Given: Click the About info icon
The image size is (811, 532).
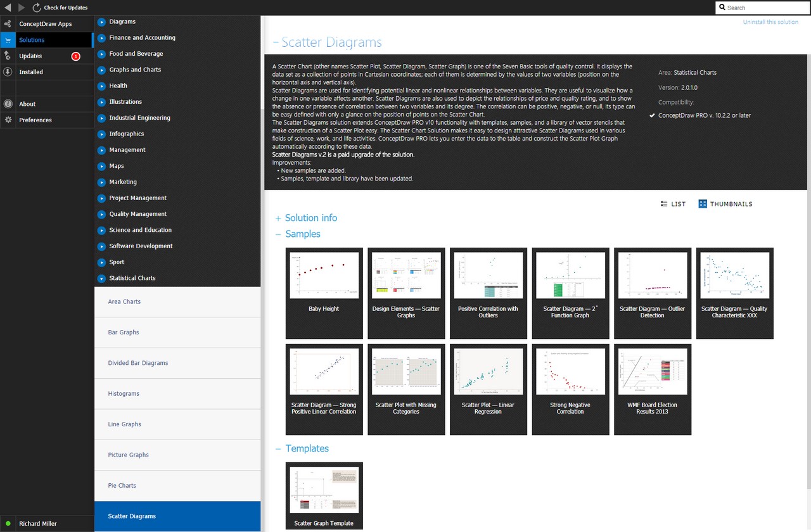Looking at the screenshot, I should [8, 104].
